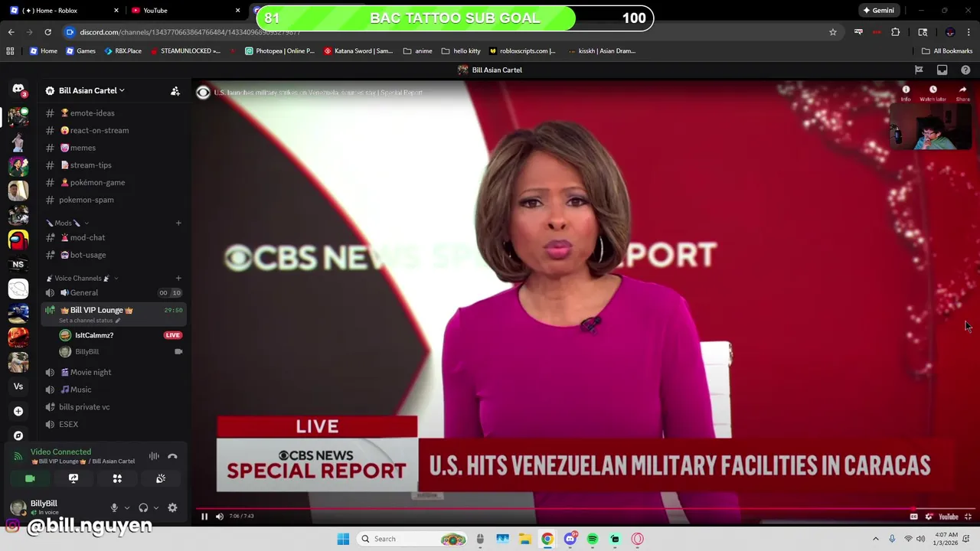980x551 pixels.
Task: Open Chrome three-dot menu
Action: pos(969,32)
